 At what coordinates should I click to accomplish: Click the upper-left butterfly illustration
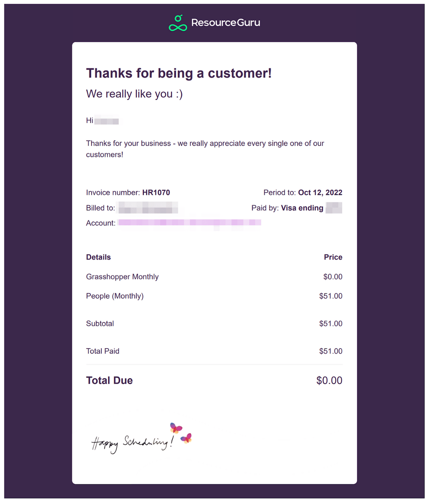(176, 428)
